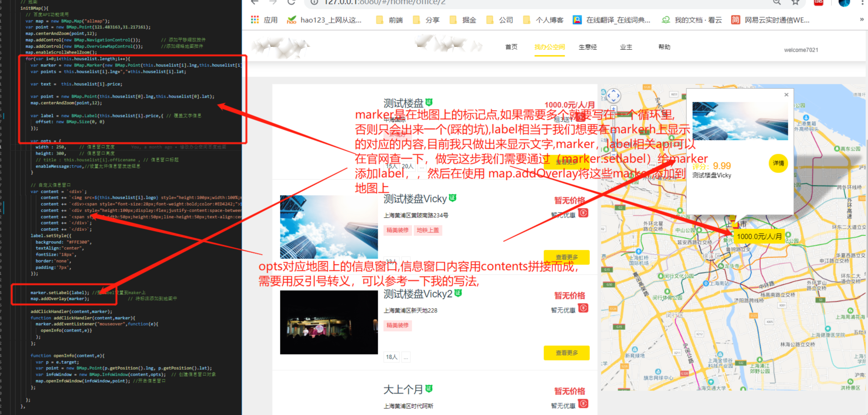Click the map.addOverlay(marker) code line

60,299
